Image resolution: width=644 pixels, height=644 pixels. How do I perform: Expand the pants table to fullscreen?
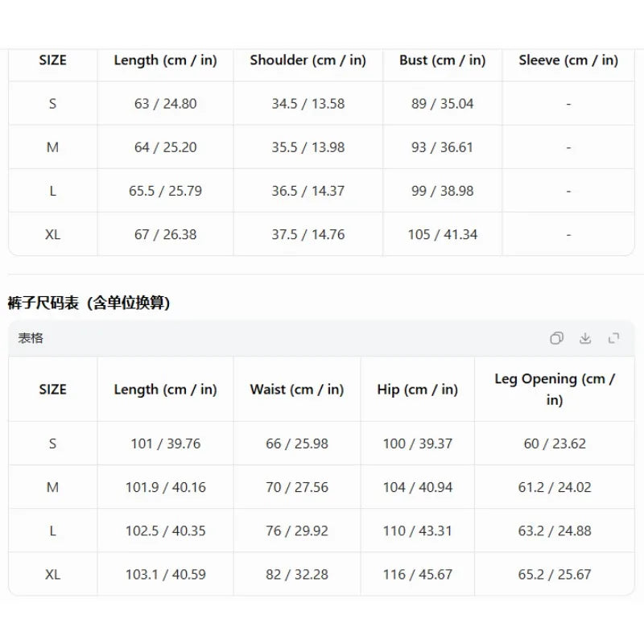[613, 338]
